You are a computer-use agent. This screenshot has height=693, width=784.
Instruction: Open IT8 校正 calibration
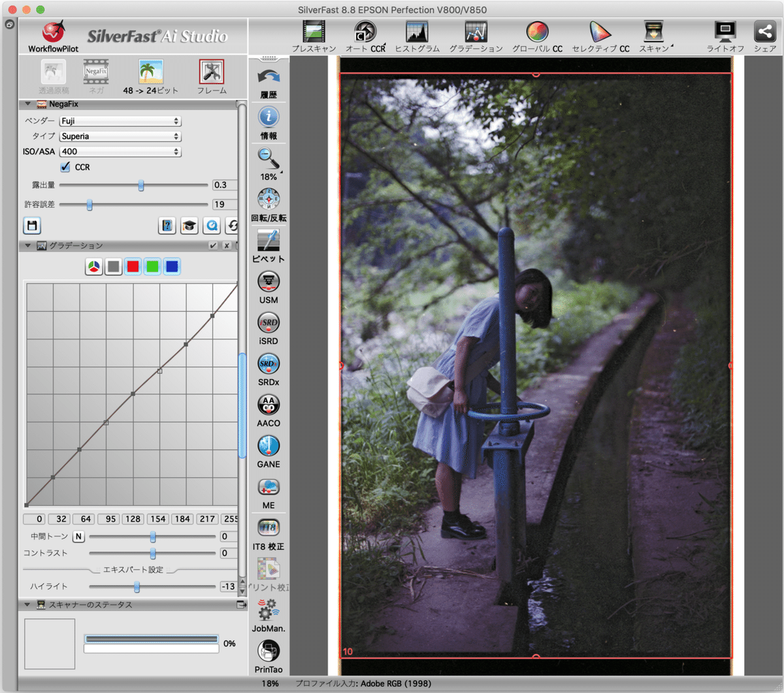(269, 534)
